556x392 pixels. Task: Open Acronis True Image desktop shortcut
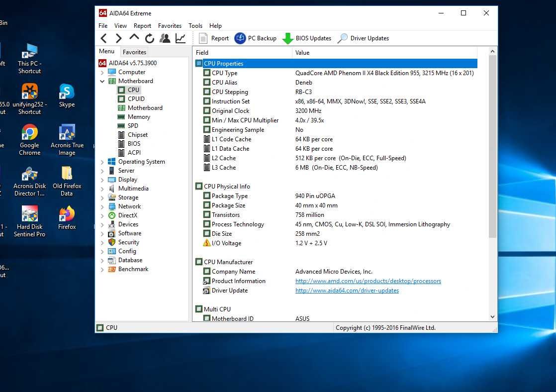click(67, 140)
